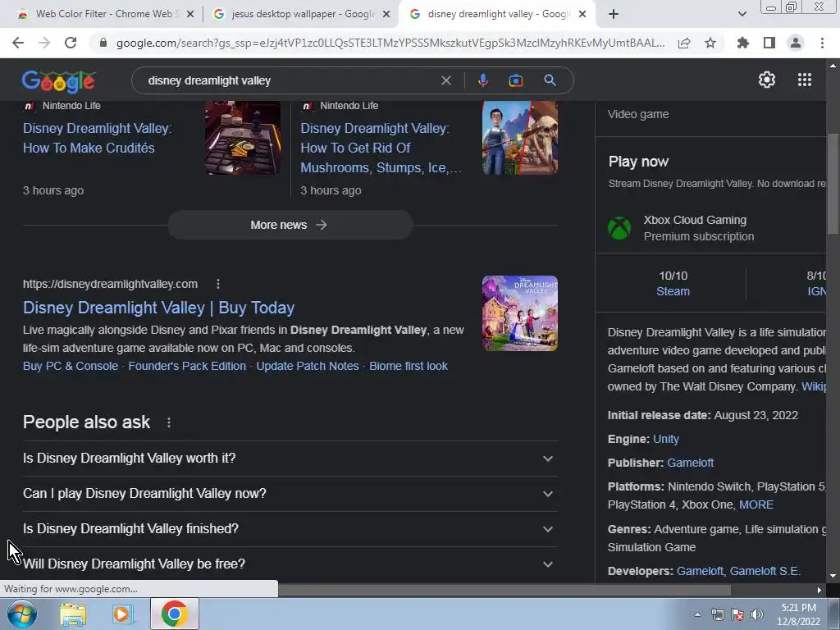This screenshot has width=840, height=630.
Task: Click the magnifier search icon
Action: [550, 80]
